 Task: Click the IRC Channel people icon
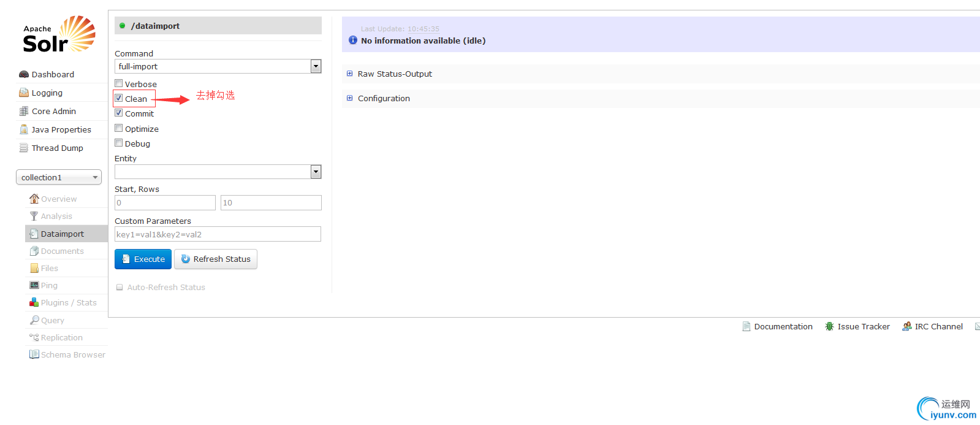(x=906, y=326)
